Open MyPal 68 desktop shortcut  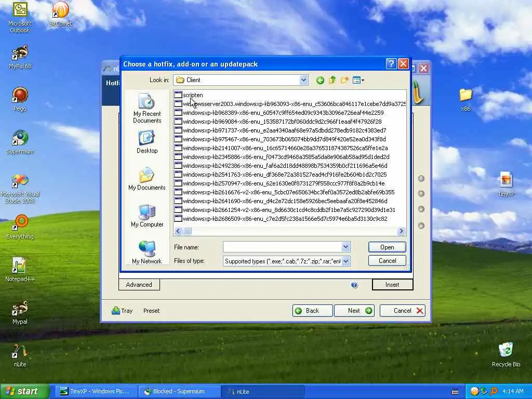20,57
